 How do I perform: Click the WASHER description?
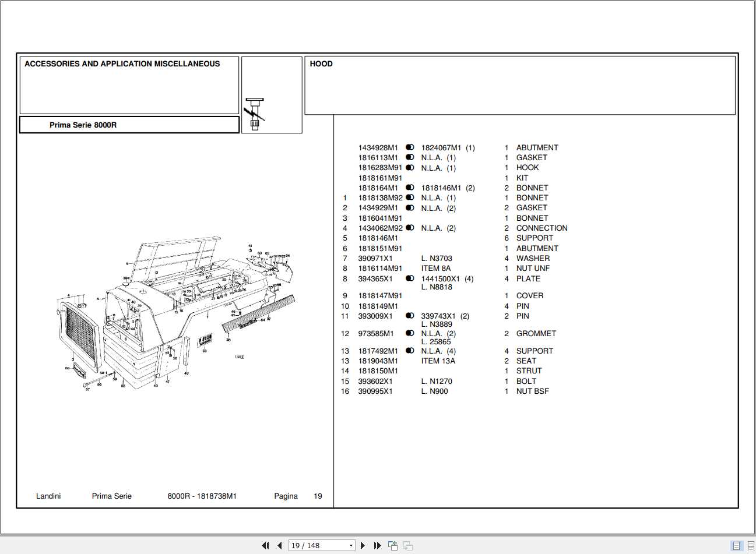tap(533, 258)
